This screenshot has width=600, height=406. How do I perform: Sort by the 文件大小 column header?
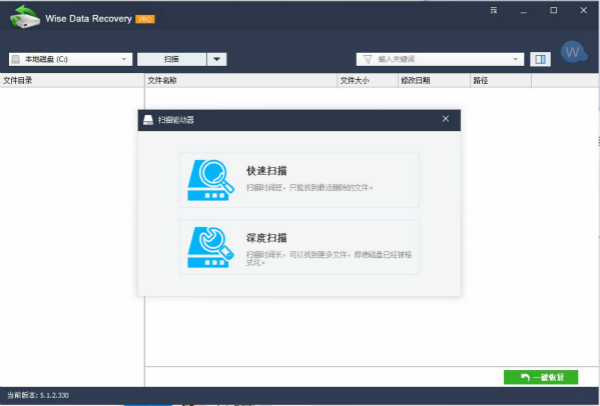(x=355, y=79)
